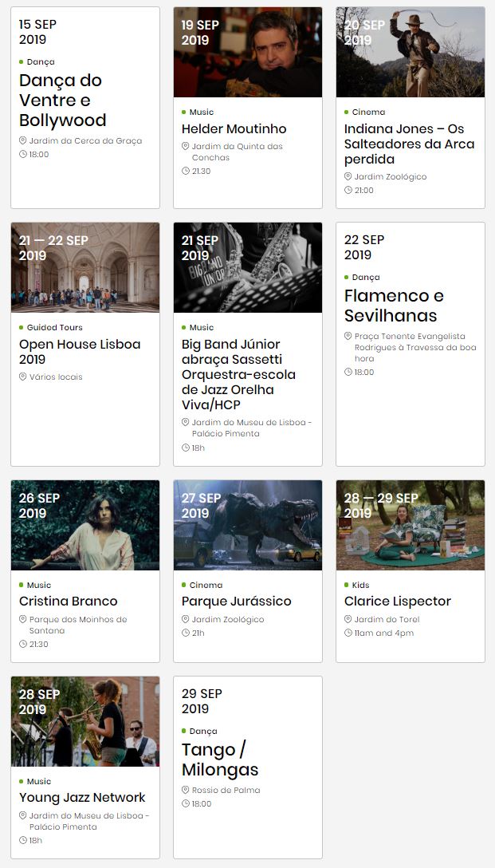Open the Clarice Lispector event title
Screen dimensions: 495x868
pyautogui.click(x=398, y=602)
